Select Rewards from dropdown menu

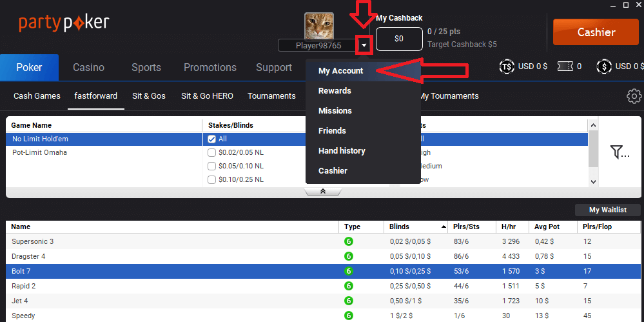click(363, 91)
